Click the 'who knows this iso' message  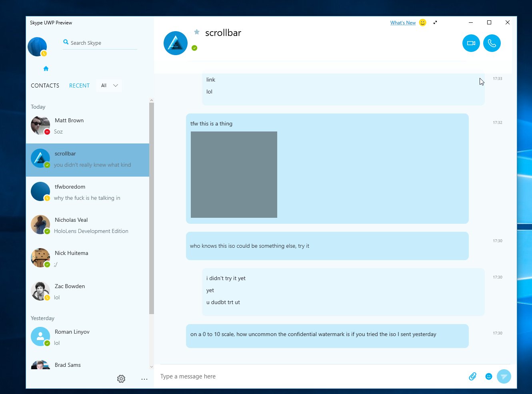click(x=327, y=246)
